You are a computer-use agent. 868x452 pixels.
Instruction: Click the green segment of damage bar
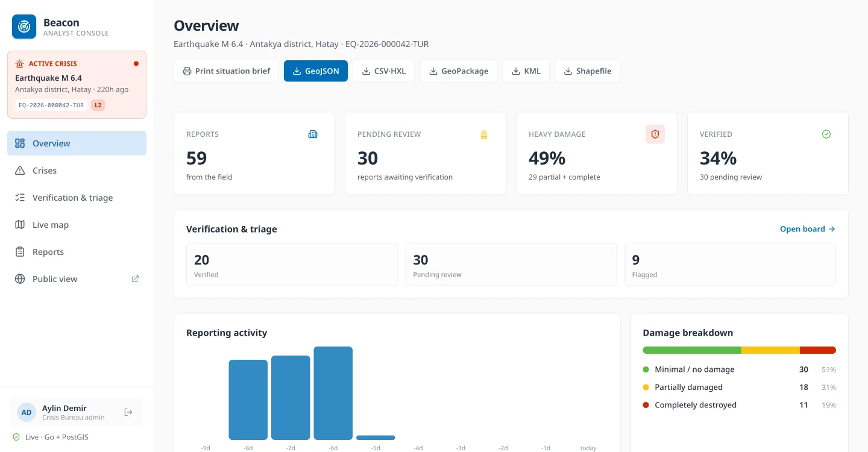click(x=692, y=350)
